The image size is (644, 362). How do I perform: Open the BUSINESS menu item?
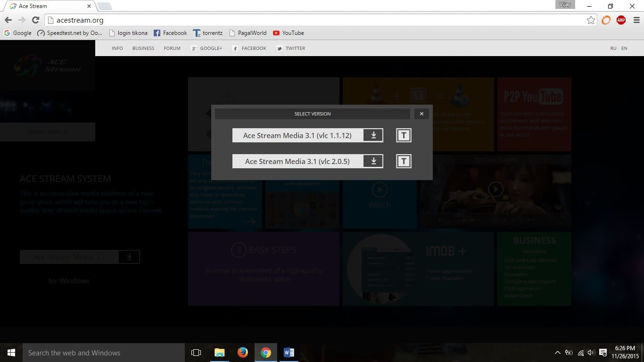(143, 48)
